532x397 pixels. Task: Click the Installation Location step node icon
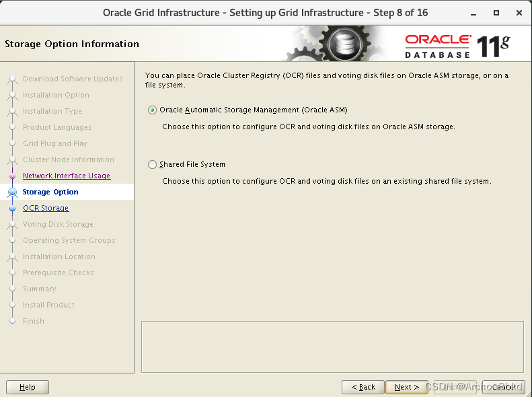13,257
